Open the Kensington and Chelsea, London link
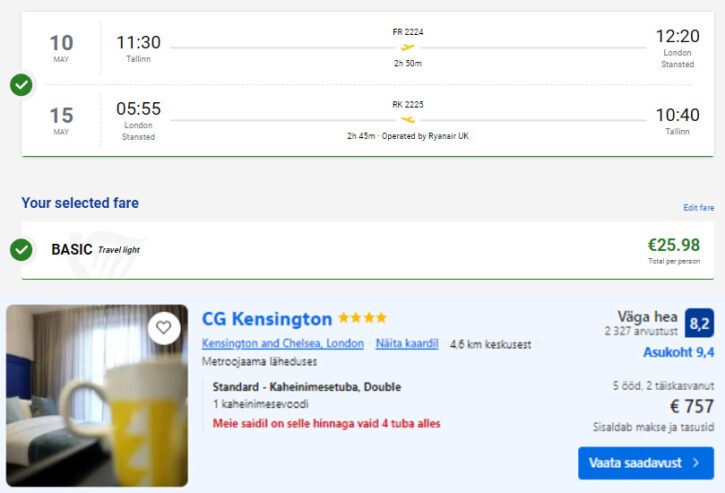The height and width of the screenshot is (493, 725). 283,344
